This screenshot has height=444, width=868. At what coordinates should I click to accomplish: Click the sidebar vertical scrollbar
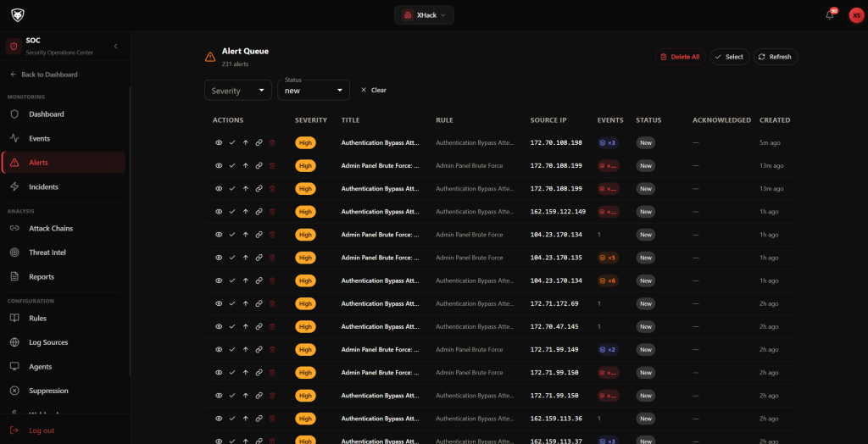click(130, 229)
